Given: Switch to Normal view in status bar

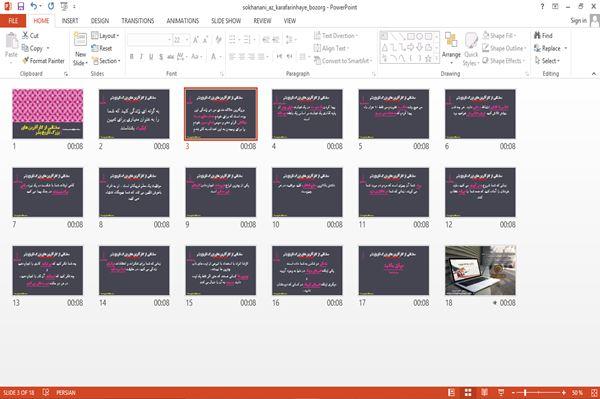Looking at the screenshot, I should 452,392.
